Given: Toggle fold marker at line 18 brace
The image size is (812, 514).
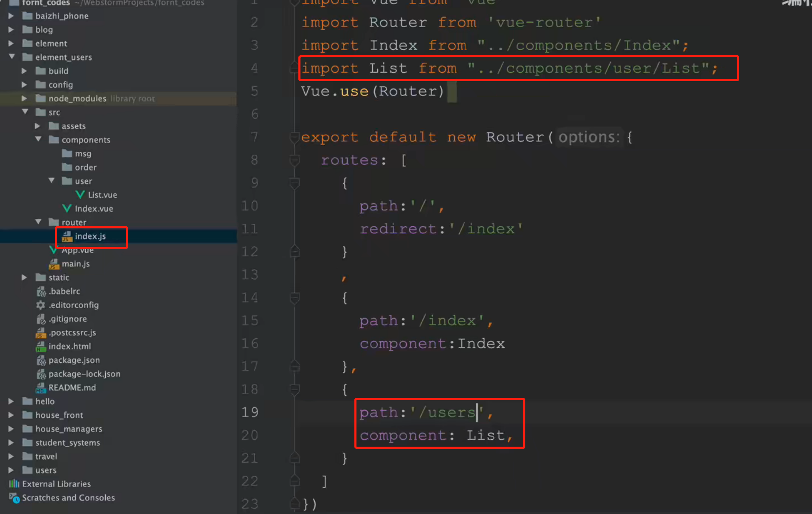Looking at the screenshot, I should (x=295, y=389).
